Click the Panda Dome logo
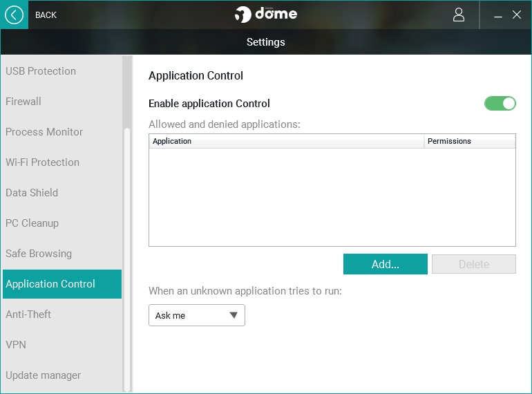 tap(266, 15)
